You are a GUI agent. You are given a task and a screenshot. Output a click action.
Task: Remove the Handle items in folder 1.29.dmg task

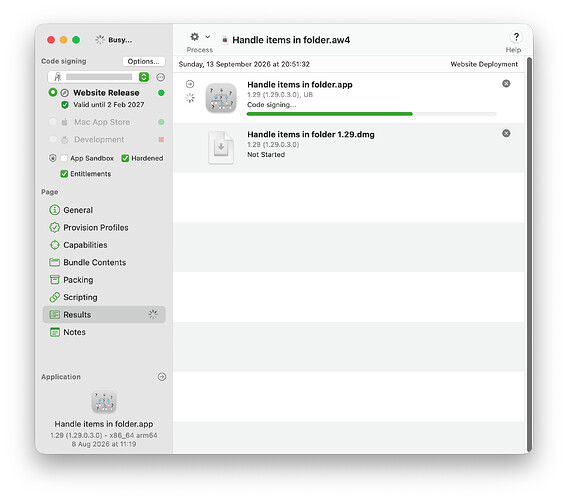click(506, 133)
